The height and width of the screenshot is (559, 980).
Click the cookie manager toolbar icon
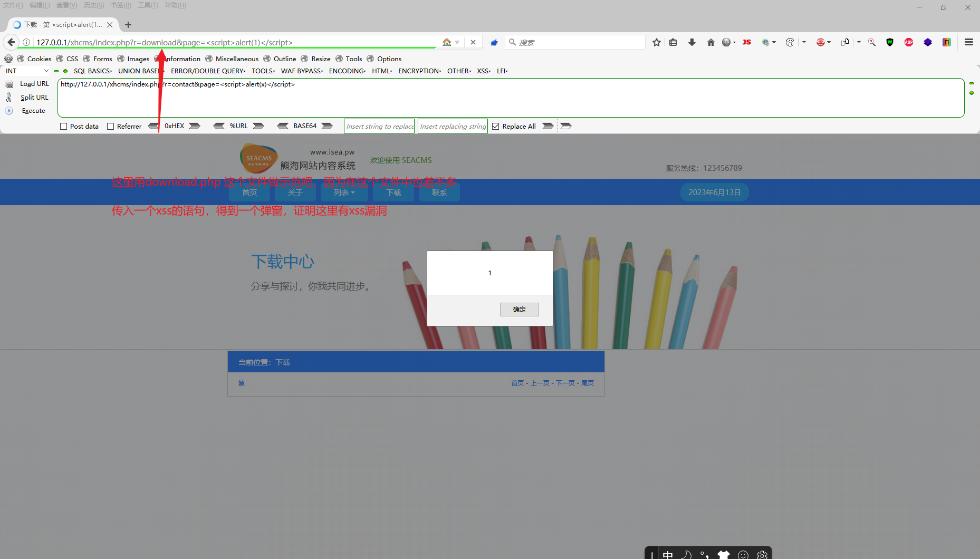[790, 42]
